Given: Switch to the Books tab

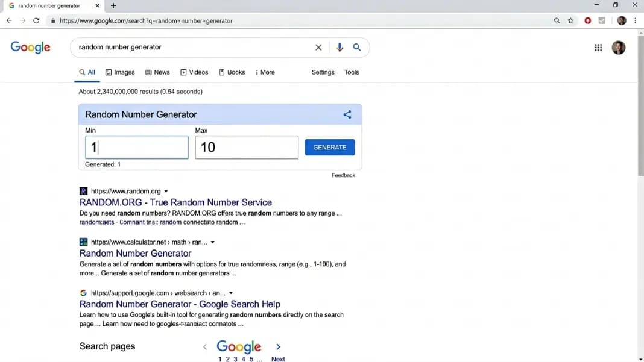Looking at the screenshot, I should (x=232, y=72).
